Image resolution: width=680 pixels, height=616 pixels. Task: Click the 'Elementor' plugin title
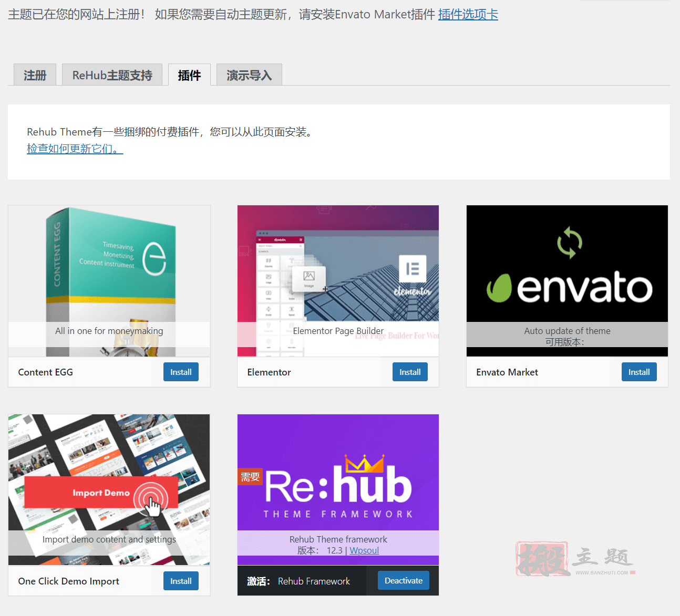269,372
